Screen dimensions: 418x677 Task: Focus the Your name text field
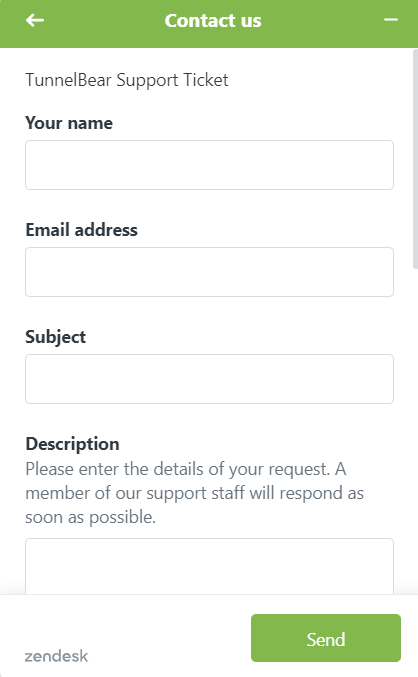[x=209, y=165]
